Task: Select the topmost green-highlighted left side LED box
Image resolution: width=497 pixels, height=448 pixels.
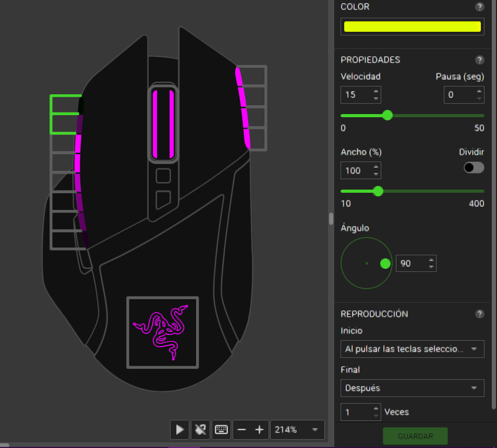Action: point(65,104)
